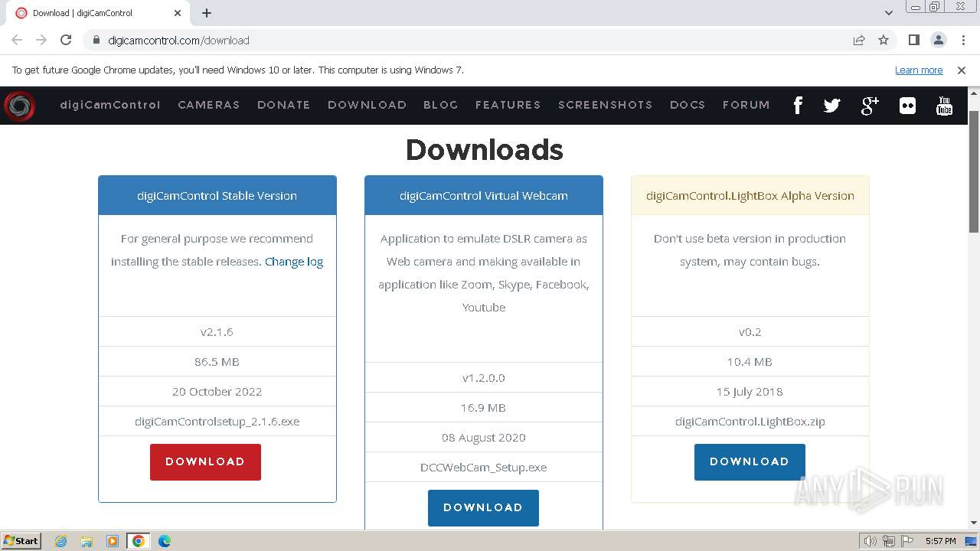Download the Virtual Webcam setup

(483, 508)
